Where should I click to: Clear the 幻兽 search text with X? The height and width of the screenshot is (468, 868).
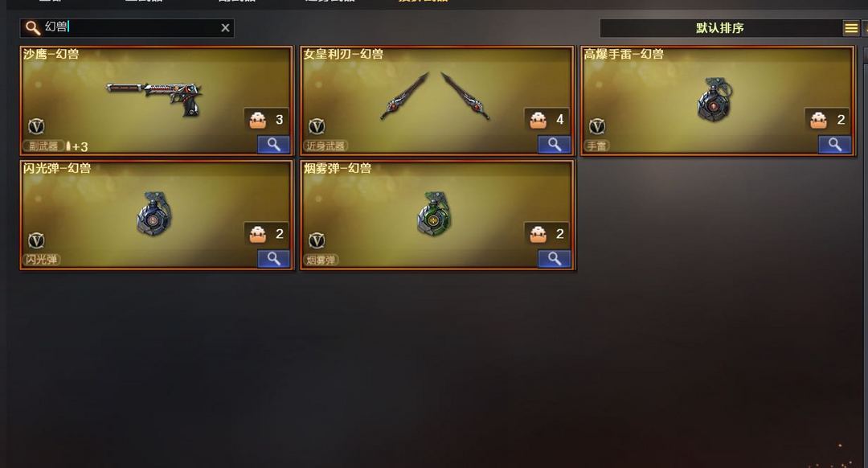point(225,27)
